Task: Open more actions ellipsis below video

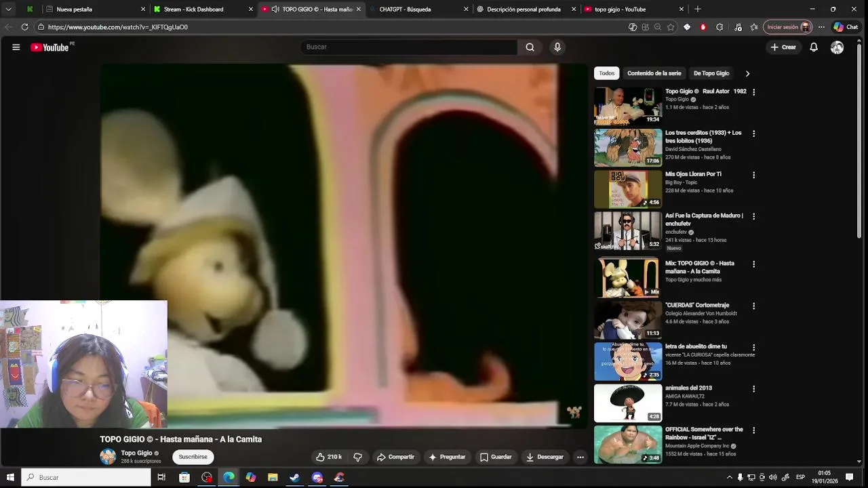Action: (580, 457)
